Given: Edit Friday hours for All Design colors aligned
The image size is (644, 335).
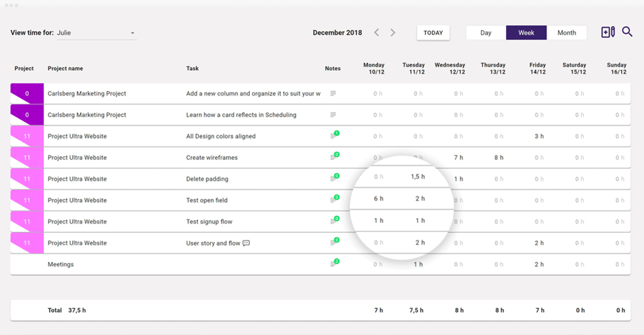Looking at the screenshot, I should (538, 136).
